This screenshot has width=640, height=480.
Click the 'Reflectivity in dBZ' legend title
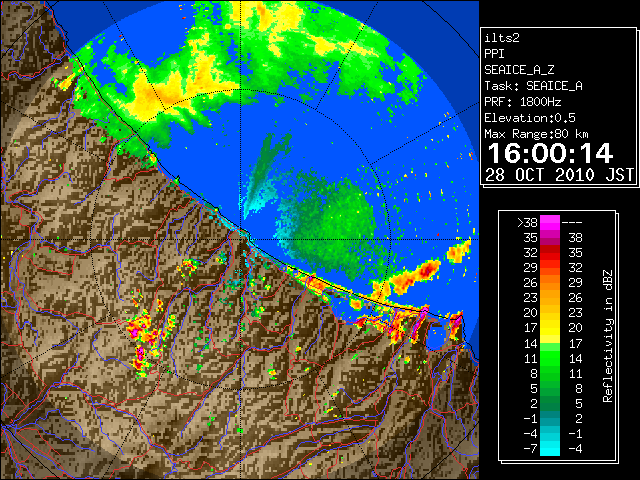(x=608, y=336)
